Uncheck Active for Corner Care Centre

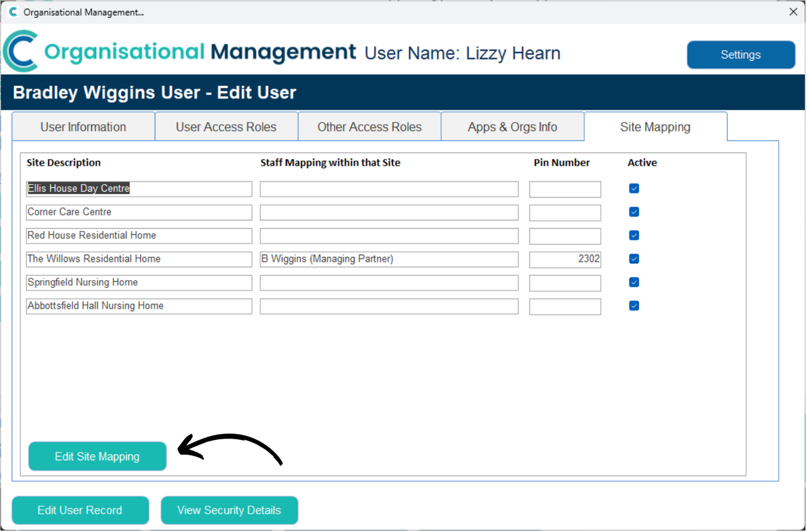point(633,212)
